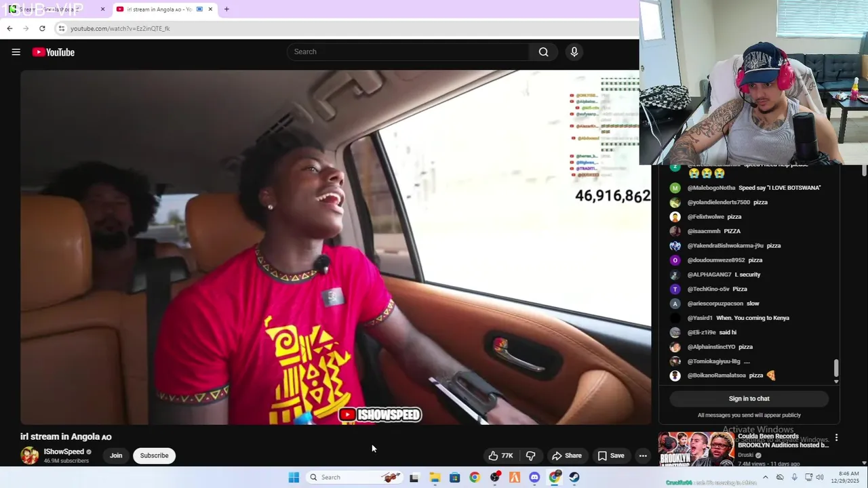Click chat user @isaacmmh
This screenshot has height=488, width=868.
tap(705, 231)
